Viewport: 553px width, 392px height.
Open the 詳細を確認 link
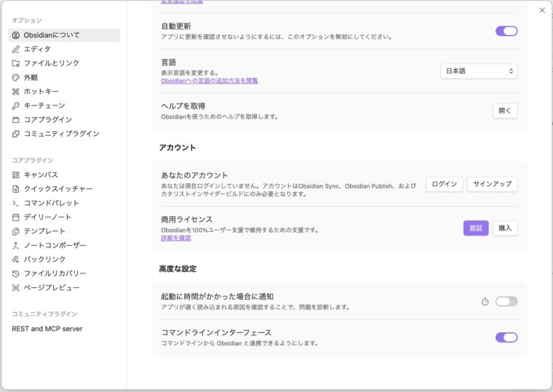(x=176, y=239)
